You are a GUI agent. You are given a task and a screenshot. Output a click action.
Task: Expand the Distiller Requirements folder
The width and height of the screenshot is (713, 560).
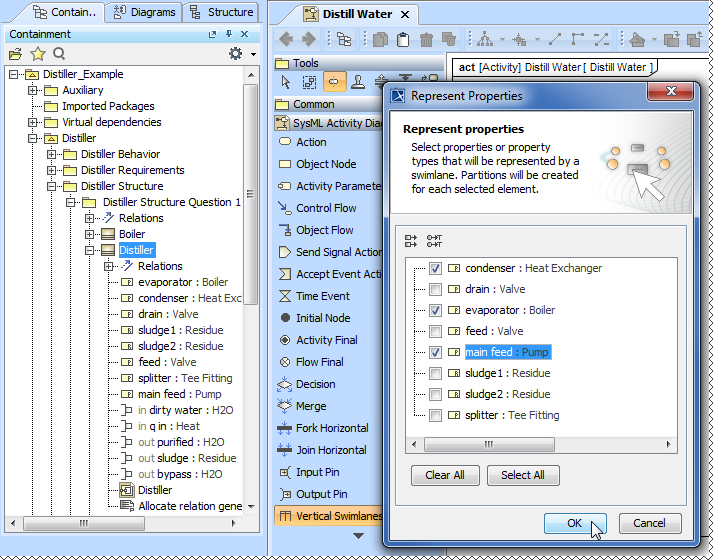click(x=51, y=170)
